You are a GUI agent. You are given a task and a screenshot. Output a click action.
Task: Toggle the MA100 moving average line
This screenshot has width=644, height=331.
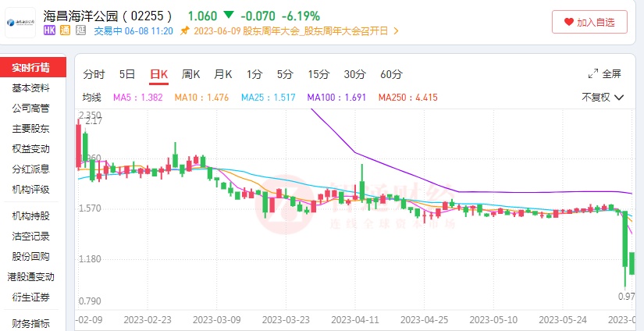(x=336, y=98)
